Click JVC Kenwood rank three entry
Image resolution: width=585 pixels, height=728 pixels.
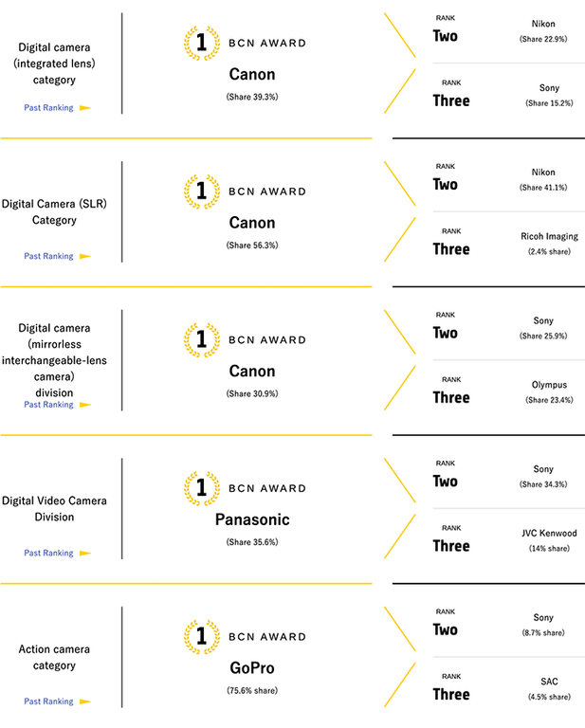549,533
